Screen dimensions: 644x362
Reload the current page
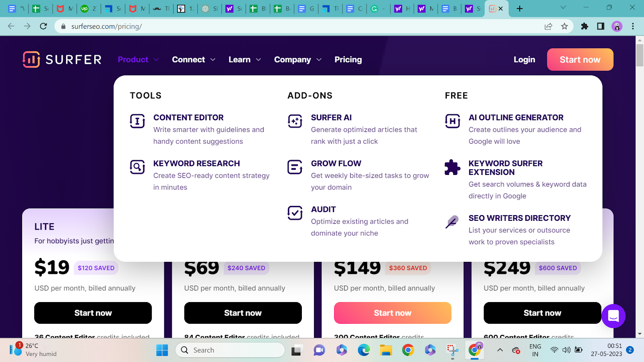click(43, 26)
